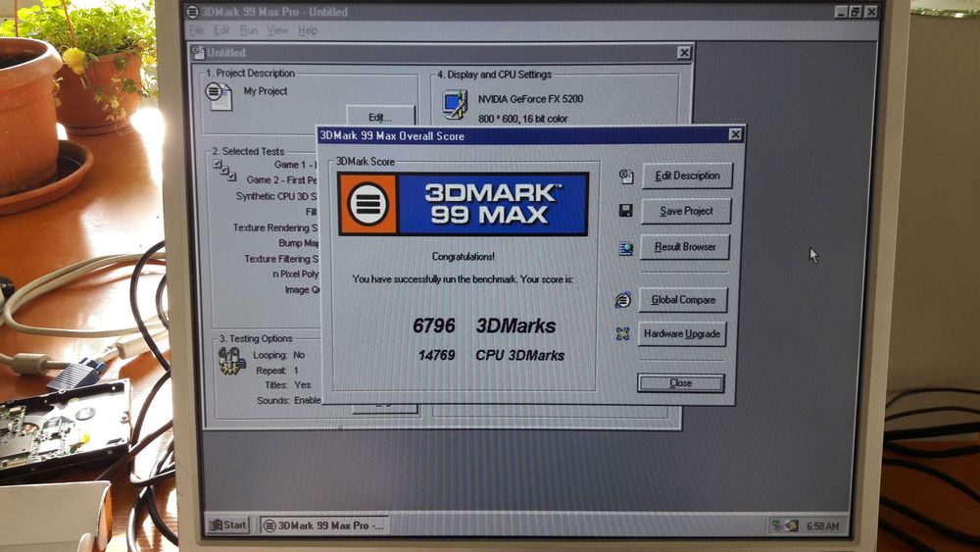
Task: Open the Start menu
Action: [x=228, y=526]
